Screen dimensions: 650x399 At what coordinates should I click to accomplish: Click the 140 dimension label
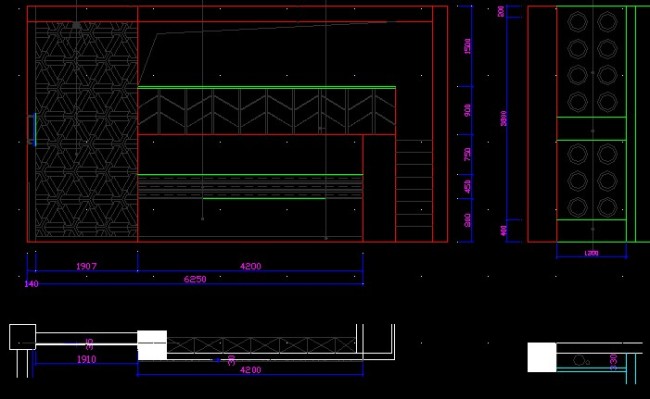point(32,284)
